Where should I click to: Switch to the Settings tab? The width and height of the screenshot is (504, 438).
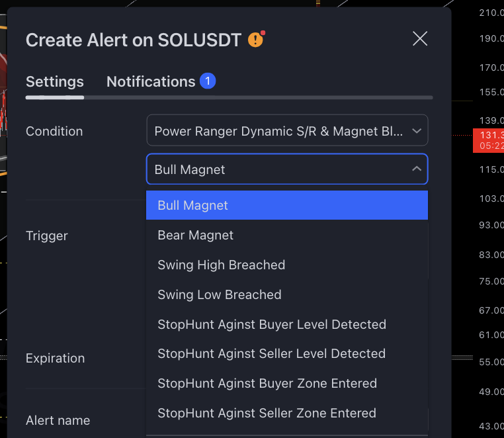tap(55, 81)
